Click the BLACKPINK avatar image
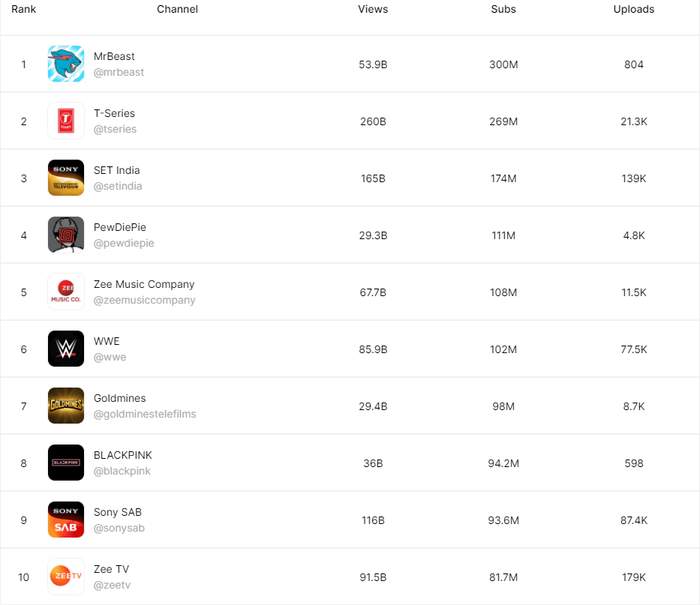The image size is (700, 605). coord(66,463)
